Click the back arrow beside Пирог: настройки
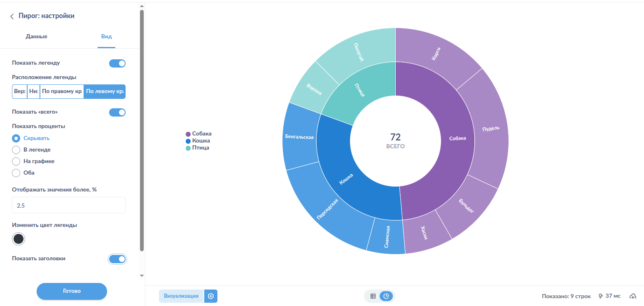 point(12,16)
